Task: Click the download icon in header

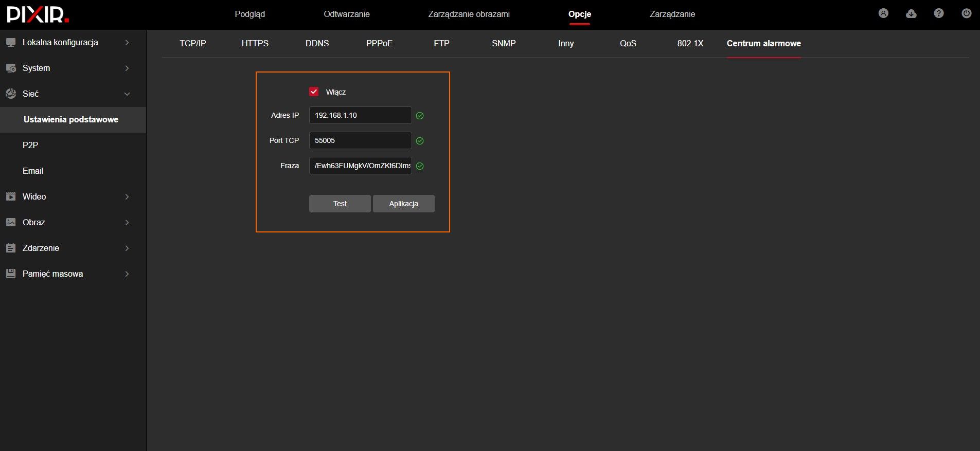Action: coord(911,14)
